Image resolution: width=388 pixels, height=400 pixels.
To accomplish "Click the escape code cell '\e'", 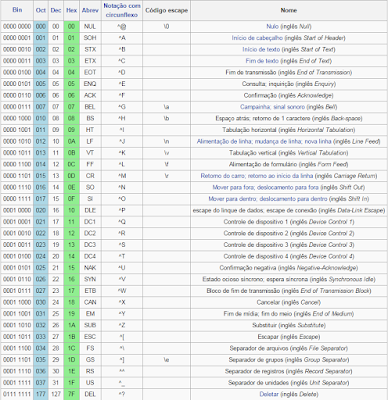I will 166,360.
